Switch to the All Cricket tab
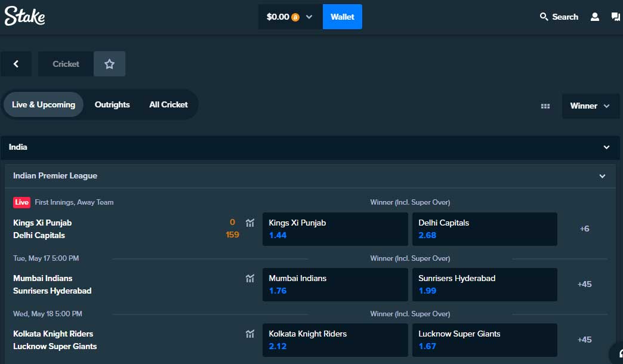The width and height of the screenshot is (623, 364). [x=168, y=104]
